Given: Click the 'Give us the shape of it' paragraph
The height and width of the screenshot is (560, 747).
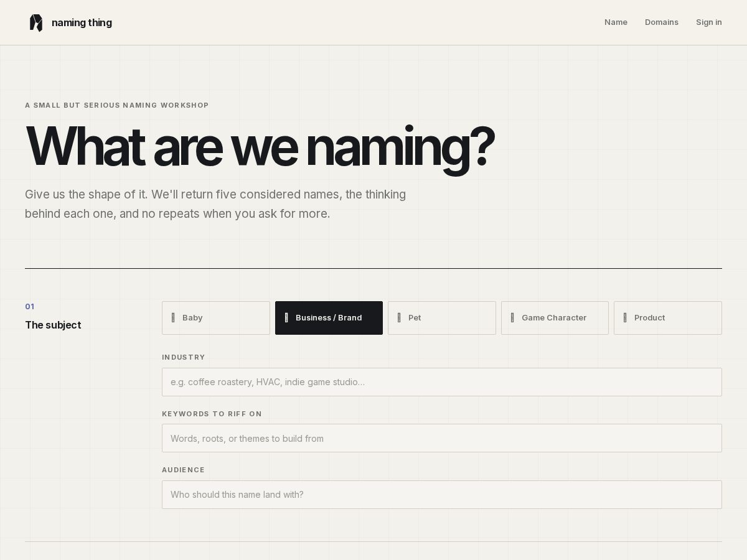Looking at the screenshot, I should 215,204.
